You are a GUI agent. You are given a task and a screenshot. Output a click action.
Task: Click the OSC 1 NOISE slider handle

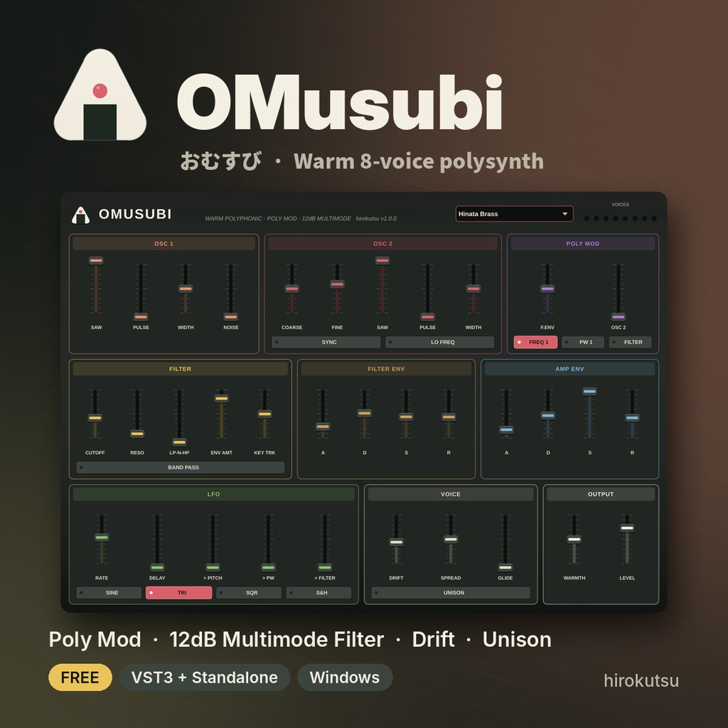231,317
